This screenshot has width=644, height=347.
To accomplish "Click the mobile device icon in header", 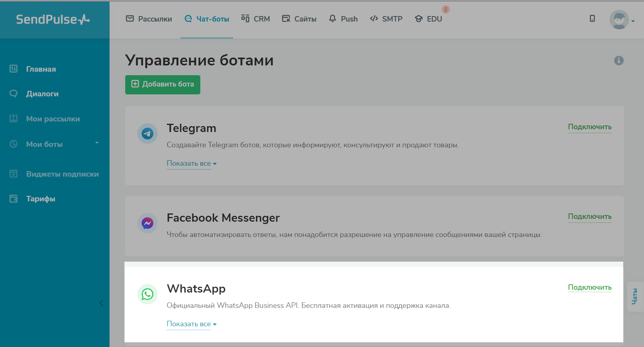I will (x=592, y=18).
